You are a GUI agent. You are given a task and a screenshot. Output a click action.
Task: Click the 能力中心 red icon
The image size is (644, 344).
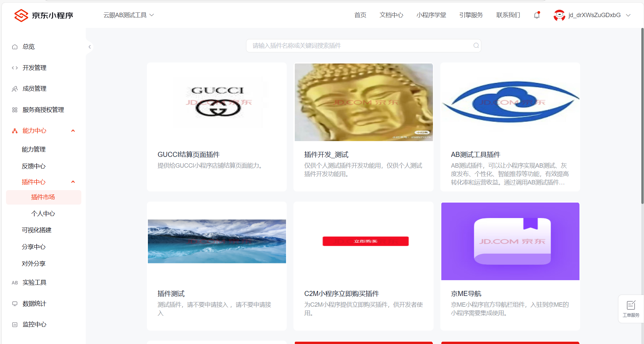click(15, 131)
